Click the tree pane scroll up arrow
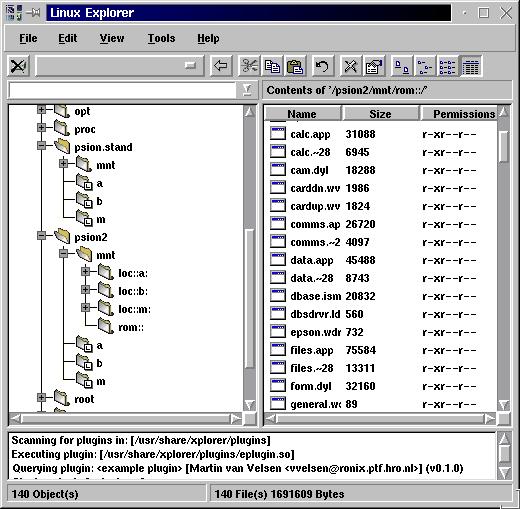This screenshot has width=520, height=509. [249, 112]
